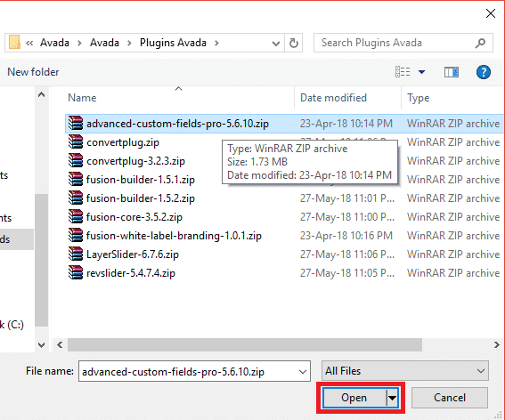
Task: Click the search magnifier icon
Action: click(x=480, y=43)
